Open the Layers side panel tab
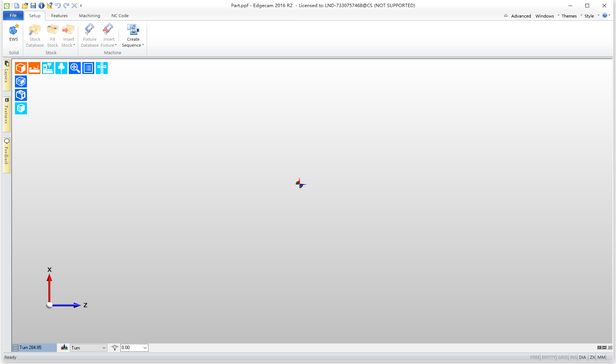 [x=6, y=75]
